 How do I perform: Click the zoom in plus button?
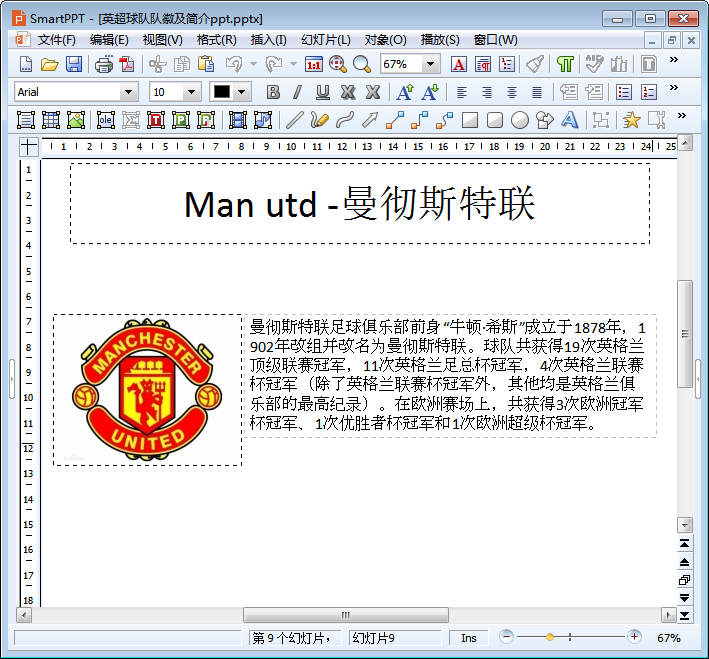coord(634,637)
